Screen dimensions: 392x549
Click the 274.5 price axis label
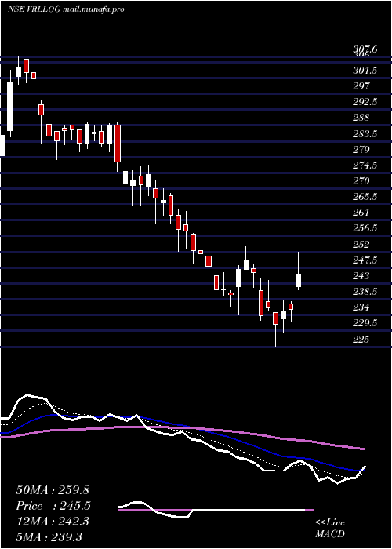coord(365,165)
